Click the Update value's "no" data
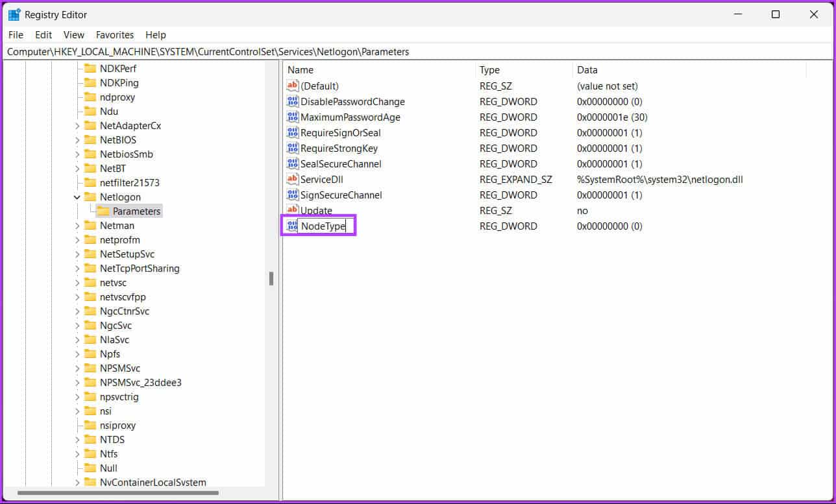Screen dimensions: 836x504 pos(582,210)
